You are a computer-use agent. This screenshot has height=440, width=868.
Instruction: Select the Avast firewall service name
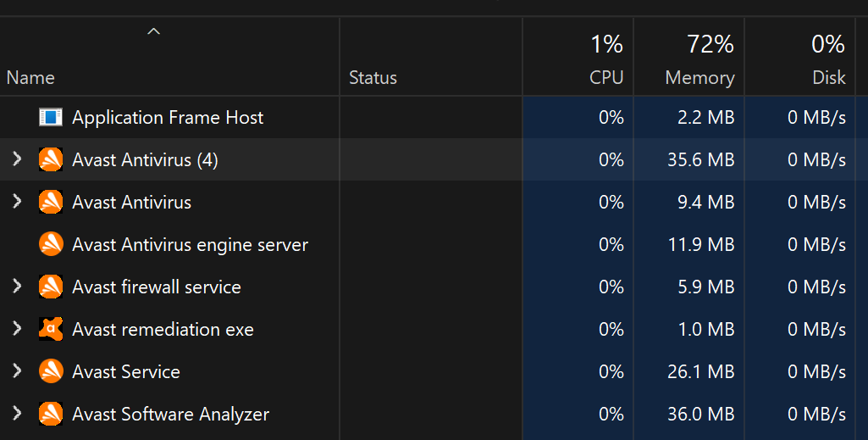click(x=157, y=287)
